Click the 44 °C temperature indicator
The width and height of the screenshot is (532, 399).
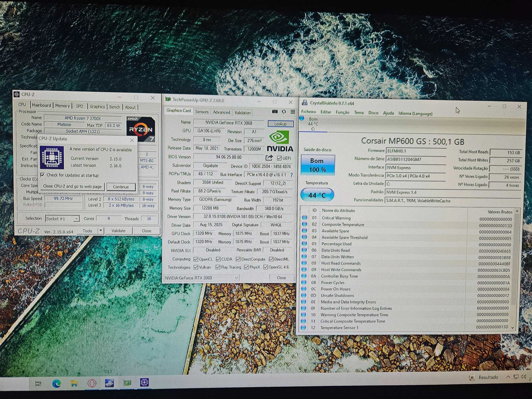[x=317, y=195]
